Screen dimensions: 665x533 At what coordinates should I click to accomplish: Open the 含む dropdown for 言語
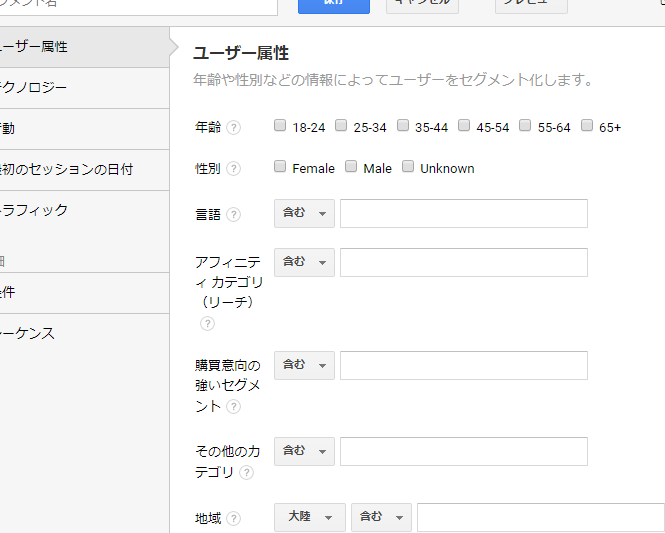point(304,213)
